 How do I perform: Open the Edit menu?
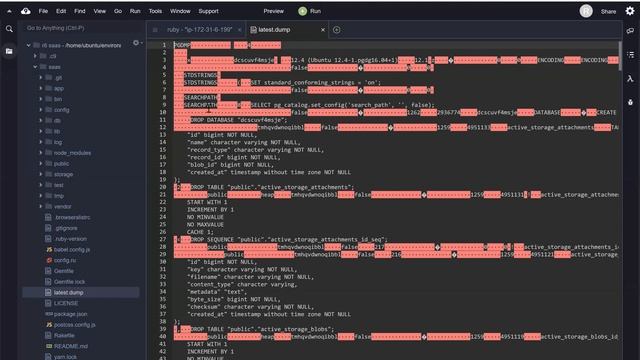tap(61, 11)
